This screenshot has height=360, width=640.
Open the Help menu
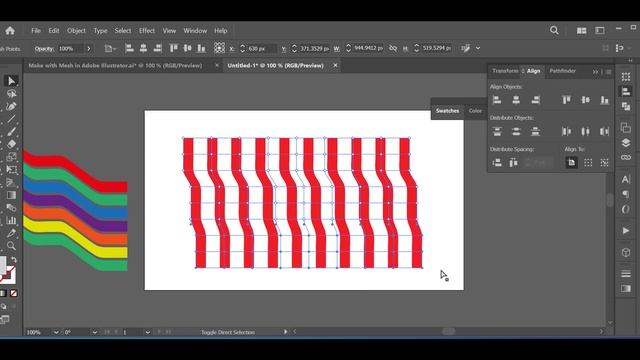click(220, 31)
